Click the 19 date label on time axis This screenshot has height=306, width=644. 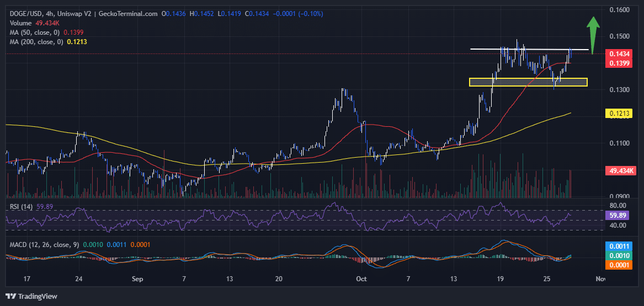click(x=501, y=279)
